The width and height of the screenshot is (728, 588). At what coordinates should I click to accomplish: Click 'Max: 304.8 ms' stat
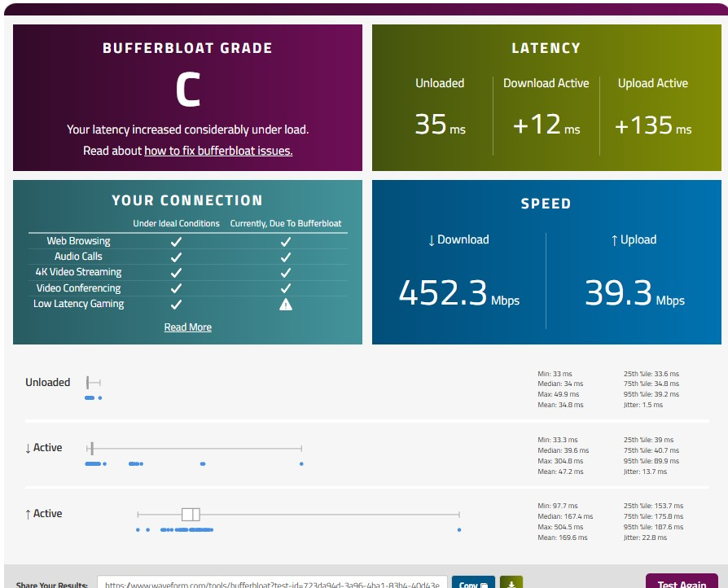(560, 461)
